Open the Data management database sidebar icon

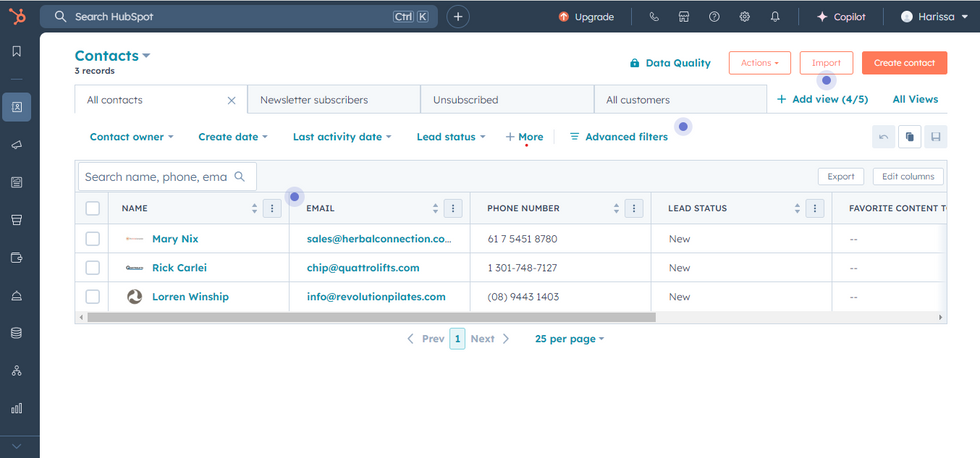tap(17, 333)
